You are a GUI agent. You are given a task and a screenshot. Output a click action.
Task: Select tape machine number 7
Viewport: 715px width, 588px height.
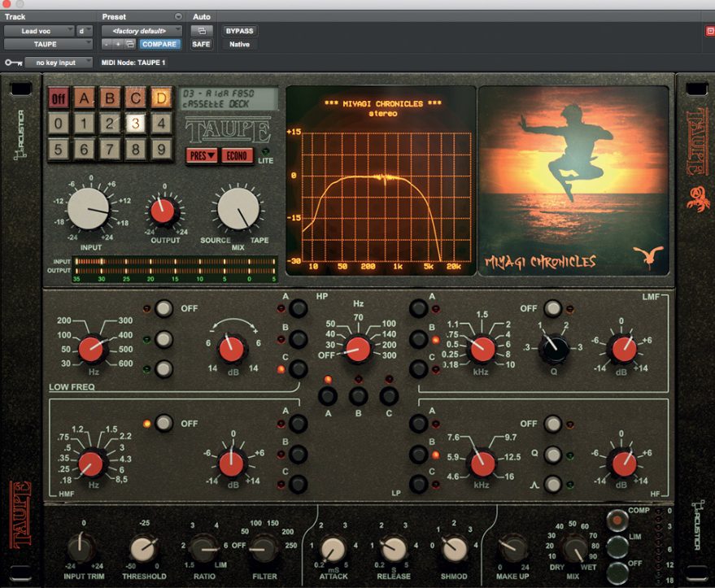click(110, 149)
